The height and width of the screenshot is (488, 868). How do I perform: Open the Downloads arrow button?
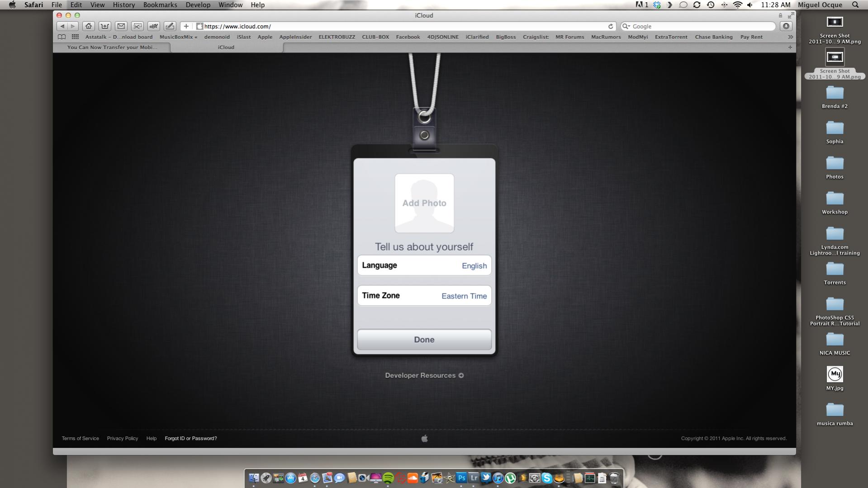(x=786, y=26)
